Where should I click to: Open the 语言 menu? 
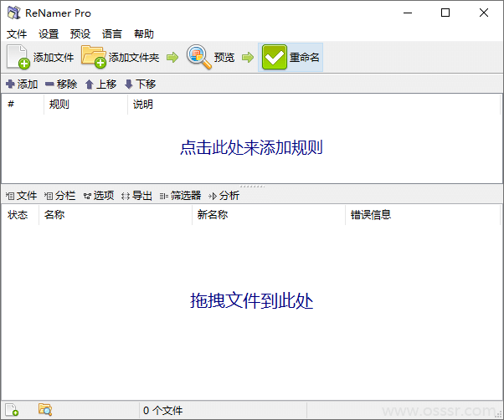[112, 33]
